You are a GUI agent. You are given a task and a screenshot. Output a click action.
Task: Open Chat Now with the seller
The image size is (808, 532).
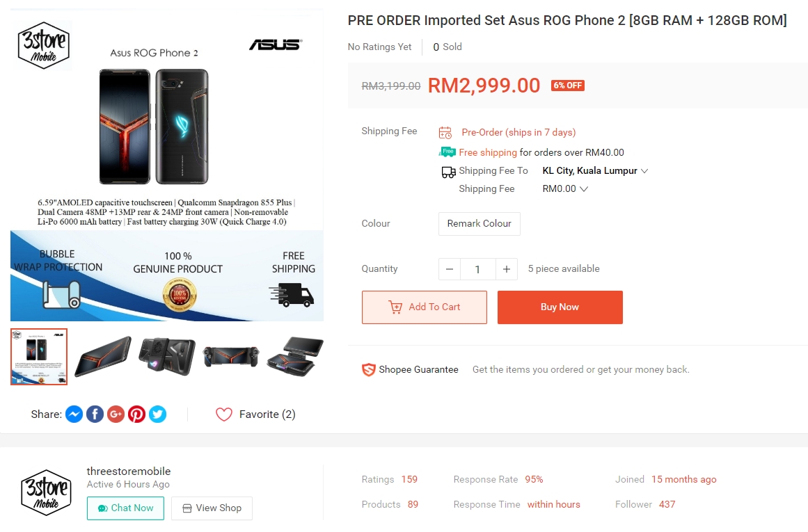125,508
